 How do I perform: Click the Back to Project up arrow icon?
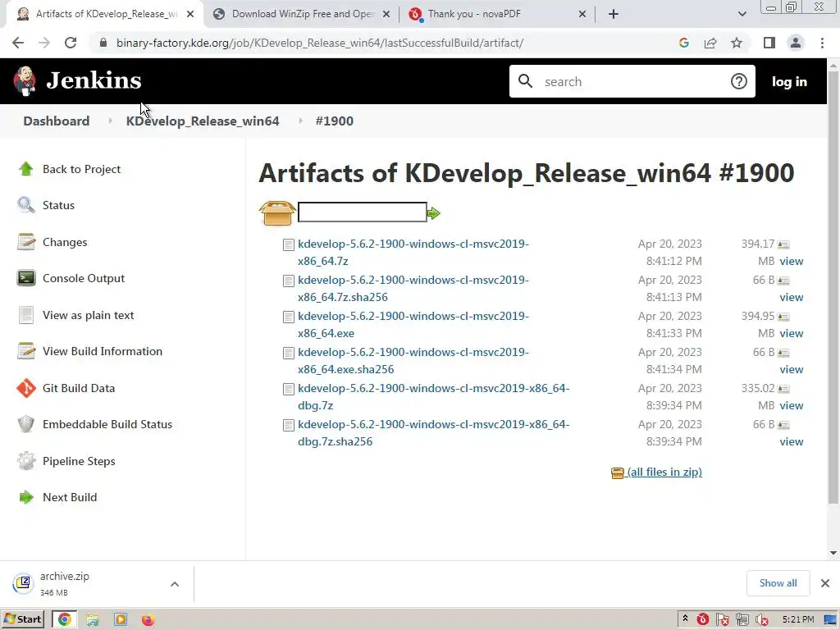25,169
